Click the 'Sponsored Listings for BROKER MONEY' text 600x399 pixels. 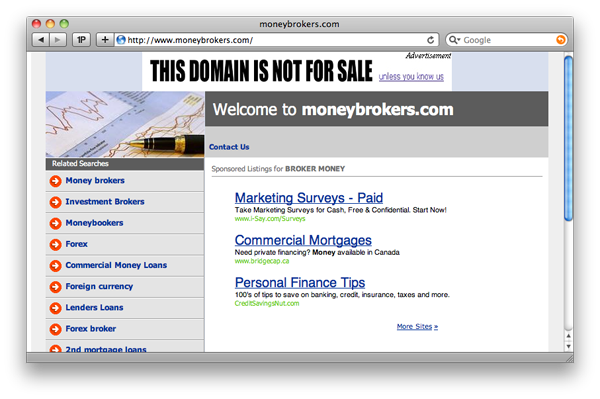pyautogui.click(x=278, y=169)
